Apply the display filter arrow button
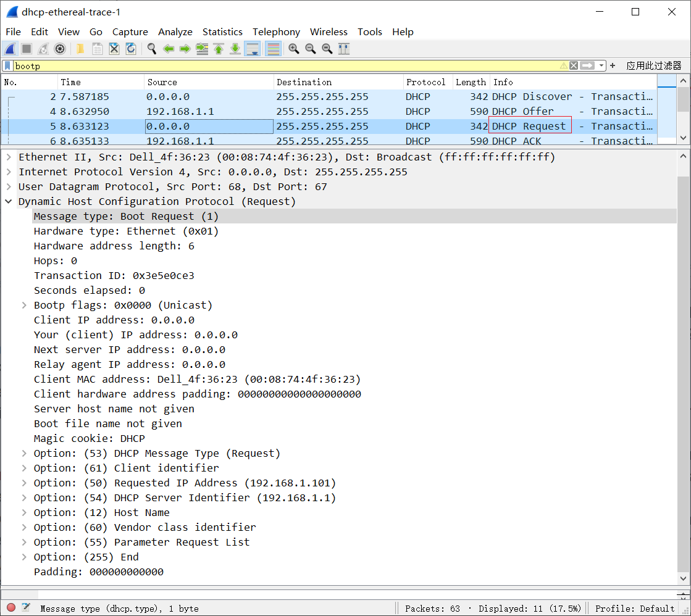The image size is (691, 616). click(x=587, y=65)
